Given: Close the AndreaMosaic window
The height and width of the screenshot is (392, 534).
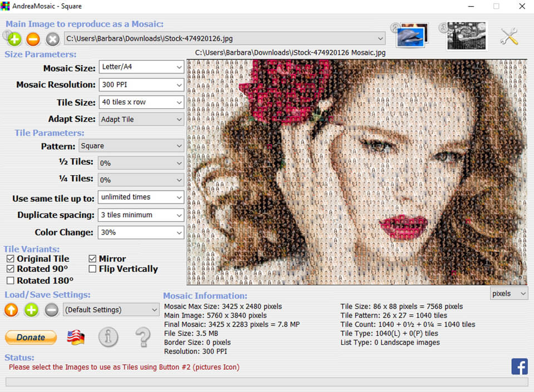Looking at the screenshot, I should (522, 6).
